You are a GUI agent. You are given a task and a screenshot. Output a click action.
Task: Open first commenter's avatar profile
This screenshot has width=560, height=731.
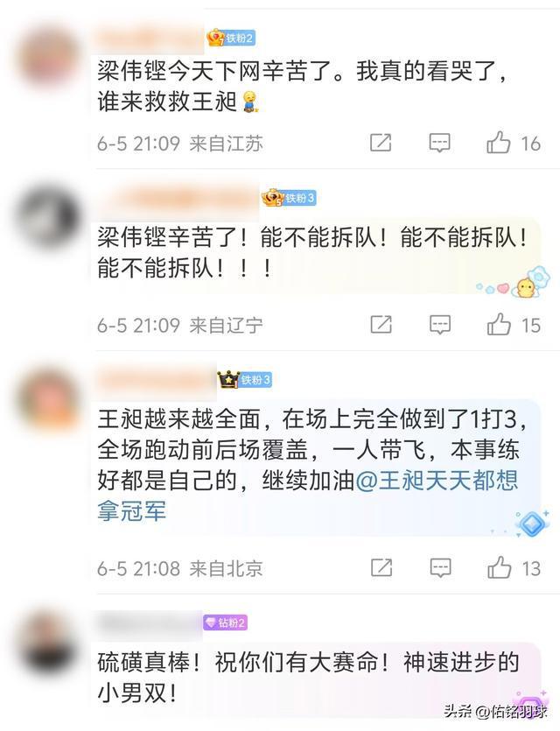[x=49, y=56]
